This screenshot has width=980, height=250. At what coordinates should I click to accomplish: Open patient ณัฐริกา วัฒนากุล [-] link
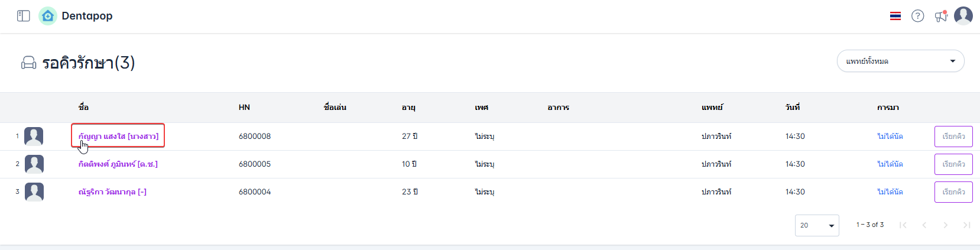click(112, 192)
